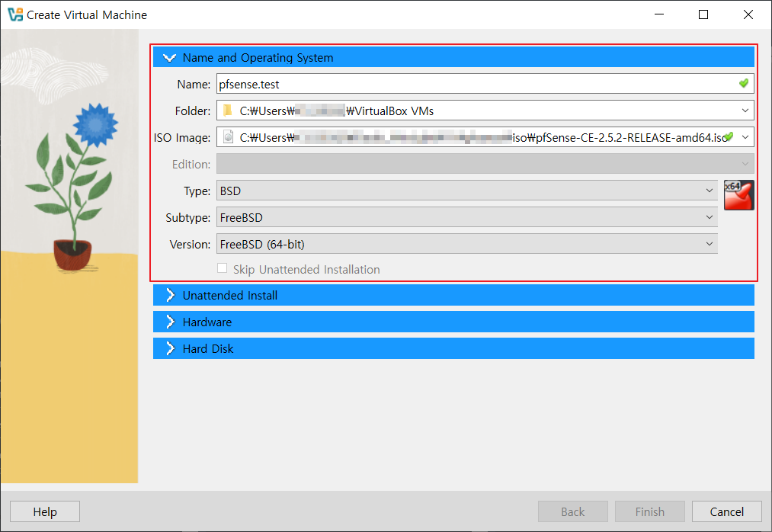Image resolution: width=772 pixels, height=532 pixels.
Task: Open the Folder dropdown list
Action: (745, 111)
